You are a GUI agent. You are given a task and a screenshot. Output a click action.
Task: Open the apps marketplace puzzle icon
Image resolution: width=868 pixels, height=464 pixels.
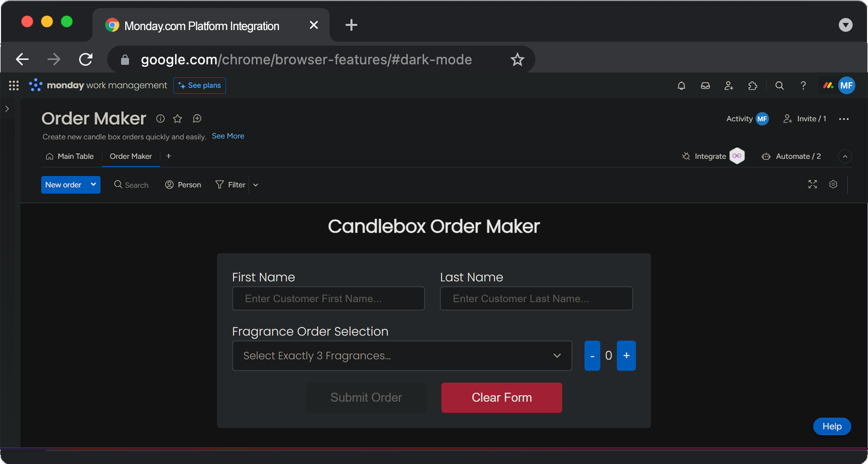click(753, 86)
